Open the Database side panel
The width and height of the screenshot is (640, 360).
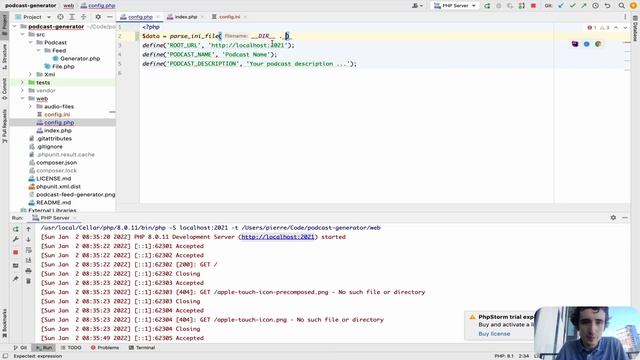tap(635, 28)
